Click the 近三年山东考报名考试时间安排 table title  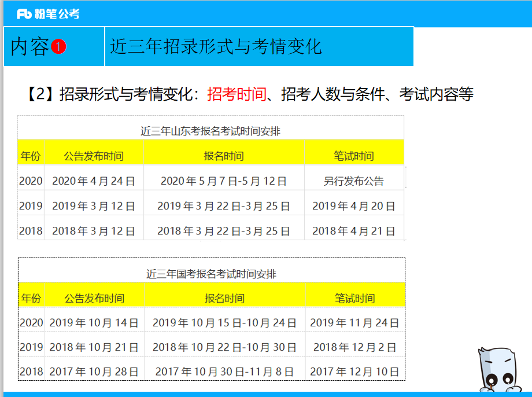[x=210, y=131]
